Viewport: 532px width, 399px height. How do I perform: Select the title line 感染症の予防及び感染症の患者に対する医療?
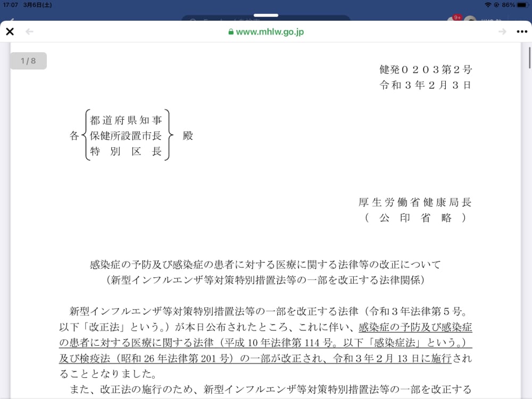coord(265,264)
